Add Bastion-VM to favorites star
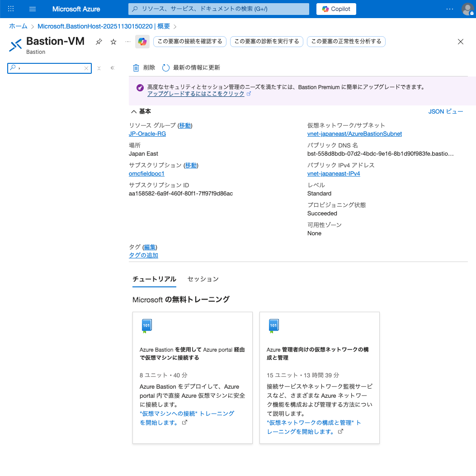 [113, 42]
